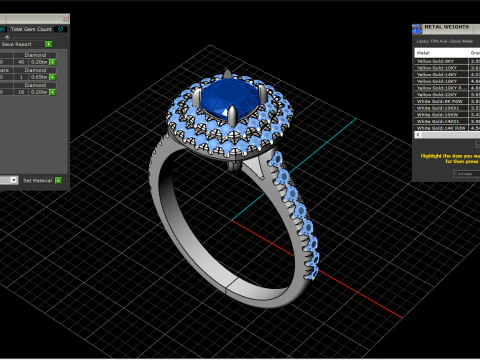This screenshot has width=480, height=360.
Task: Click the Total Gem Count value field
Action: tap(60, 29)
